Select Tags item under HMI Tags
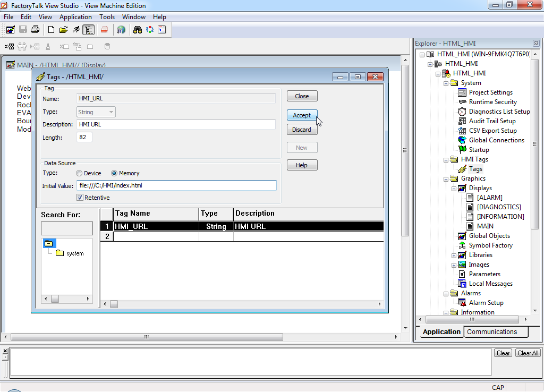Image resolution: width=544 pixels, height=392 pixels. 475,169
